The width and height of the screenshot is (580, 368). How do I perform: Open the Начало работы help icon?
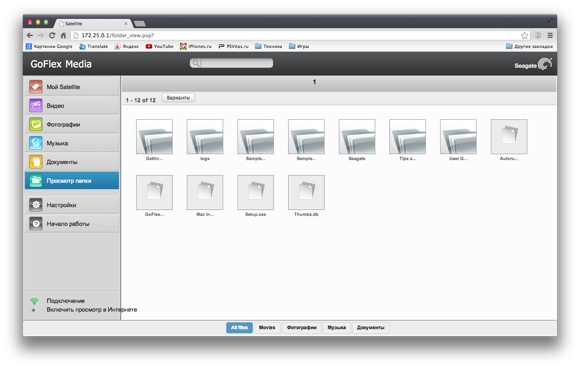36,224
